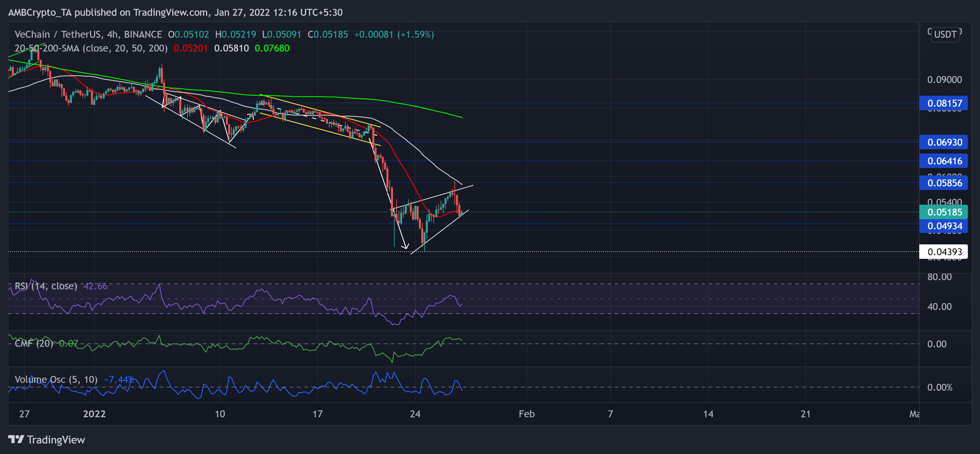The image size is (980, 454).
Task: Click the 0.00% Volume Osc axis tick
Action: tap(940, 387)
